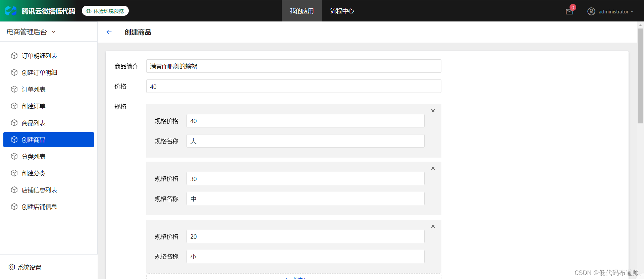Click the scrollbar up arrow
Screen dimensions: 644x279
[640, 25]
